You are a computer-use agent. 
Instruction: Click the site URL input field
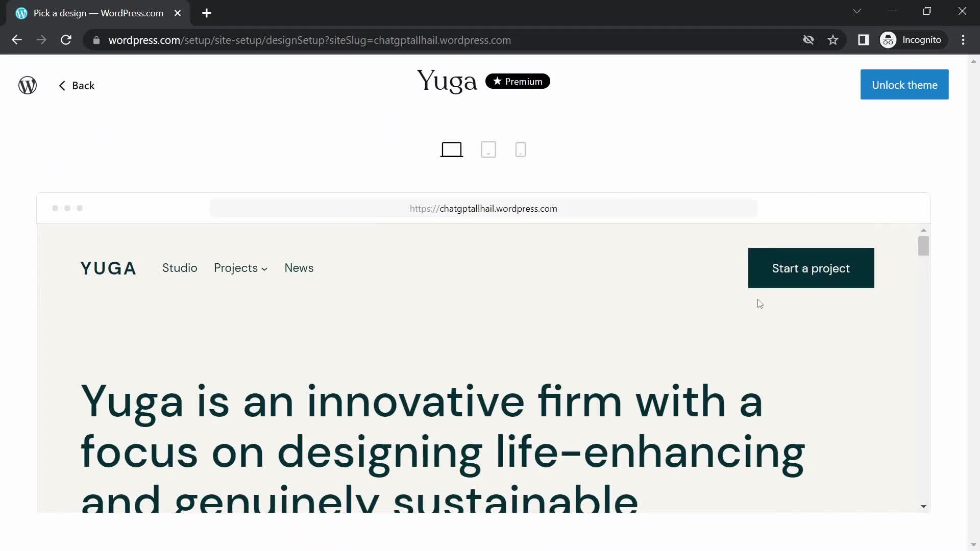[483, 208]
